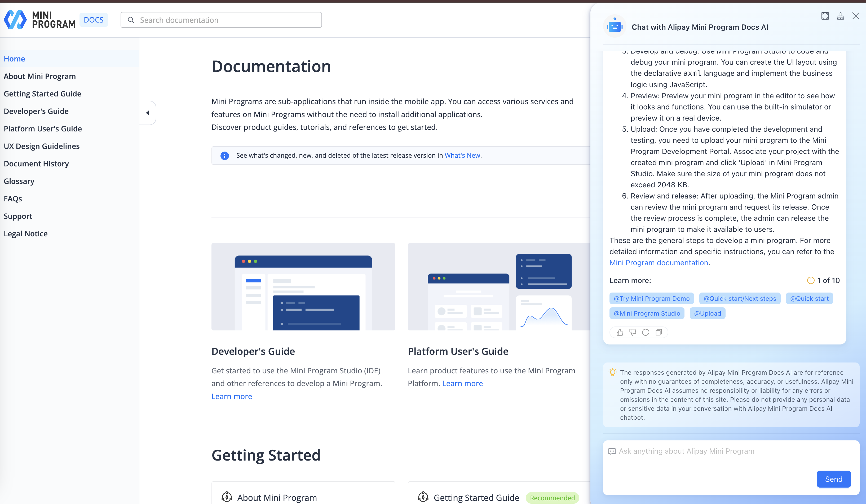Click the Mini Program logo
Image resolution: width=866 pixels, height=504 pixels.
39,20
